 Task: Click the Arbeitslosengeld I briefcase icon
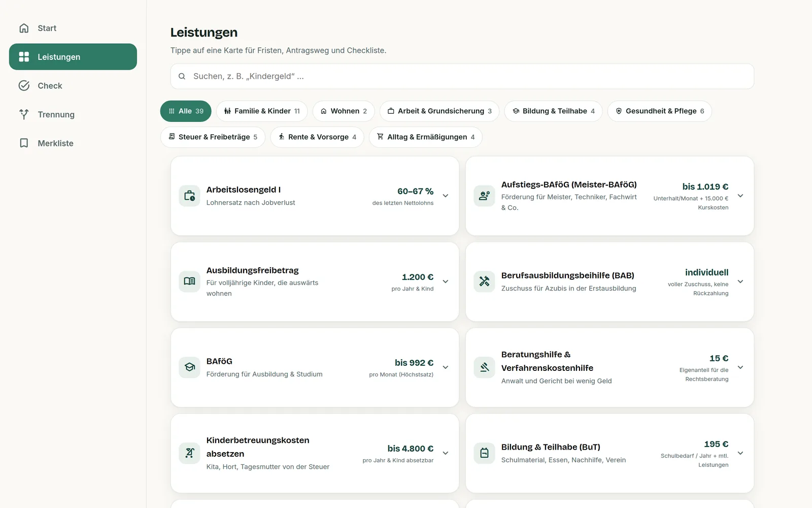(x=189, y=196)
